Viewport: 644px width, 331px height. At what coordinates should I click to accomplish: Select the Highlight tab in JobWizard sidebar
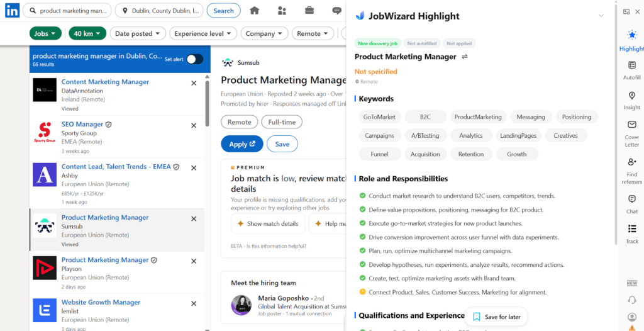[x=631, y=40]
